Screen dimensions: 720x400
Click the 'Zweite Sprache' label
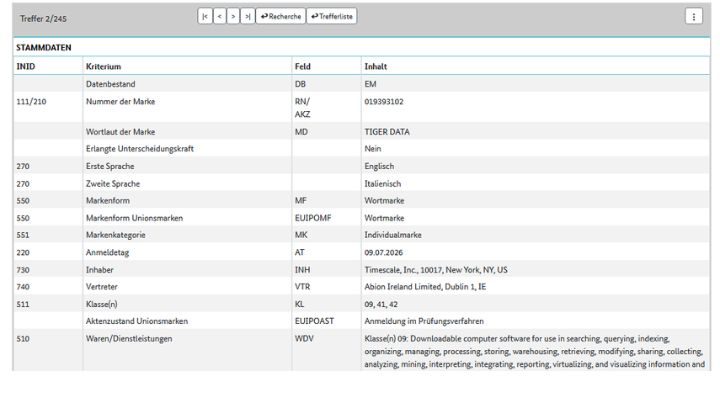pyautogui.click(x=113, y=184)
